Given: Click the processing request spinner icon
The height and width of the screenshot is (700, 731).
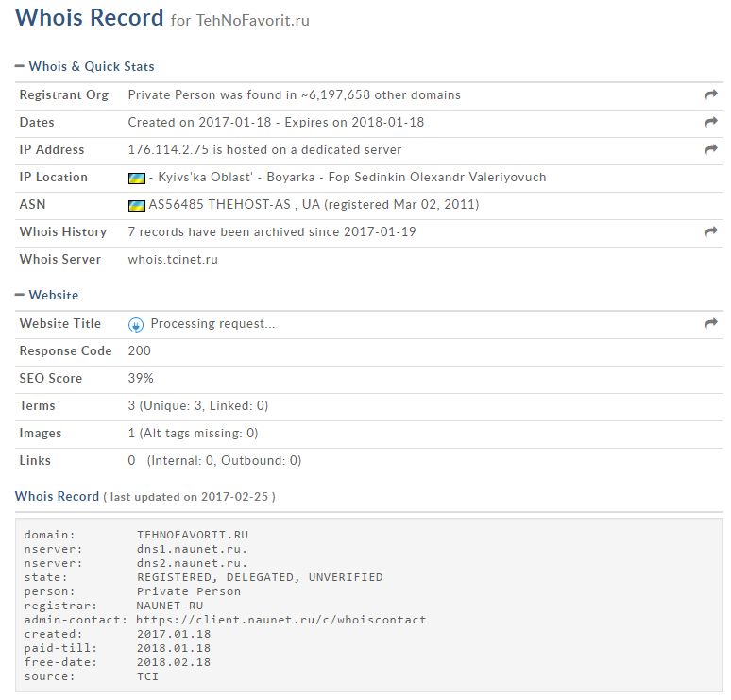Looking at the screenshot, I should (x=136, y=325).
